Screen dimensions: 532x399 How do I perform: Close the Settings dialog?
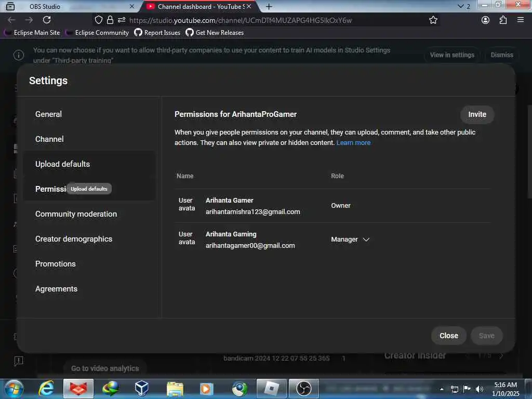click(448, 336)
